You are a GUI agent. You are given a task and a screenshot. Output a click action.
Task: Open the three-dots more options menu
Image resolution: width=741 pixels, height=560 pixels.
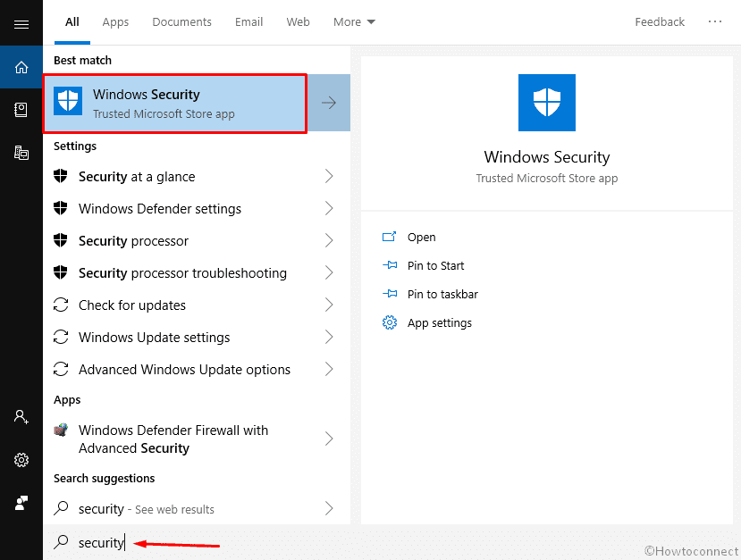pos(715,21)
